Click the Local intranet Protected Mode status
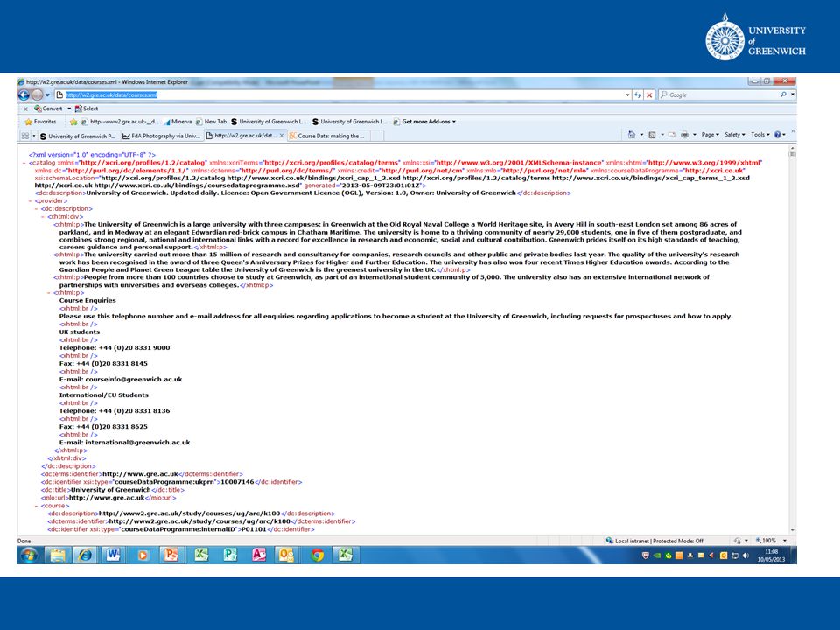The image size is (840, 630). pyautogui.click(x=654, y=541)
